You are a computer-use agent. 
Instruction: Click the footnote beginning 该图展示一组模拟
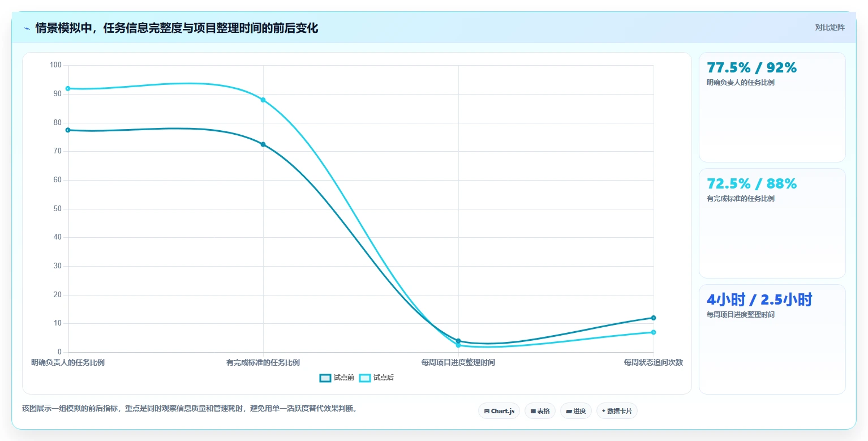click(x=190, y=408)
